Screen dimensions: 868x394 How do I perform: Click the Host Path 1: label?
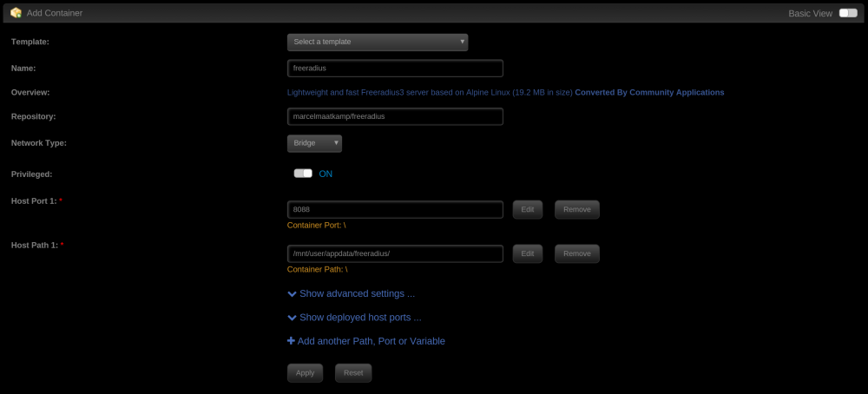click(x=35, y=245)
